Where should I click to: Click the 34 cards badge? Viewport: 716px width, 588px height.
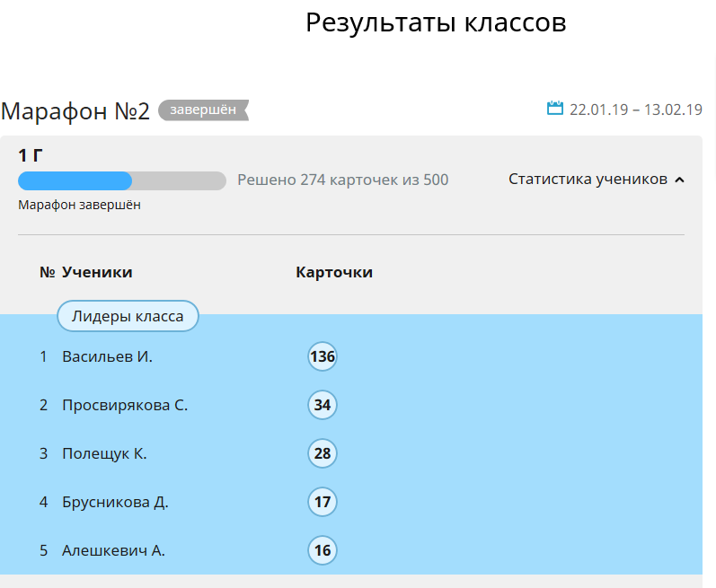(x=323, y=405)
